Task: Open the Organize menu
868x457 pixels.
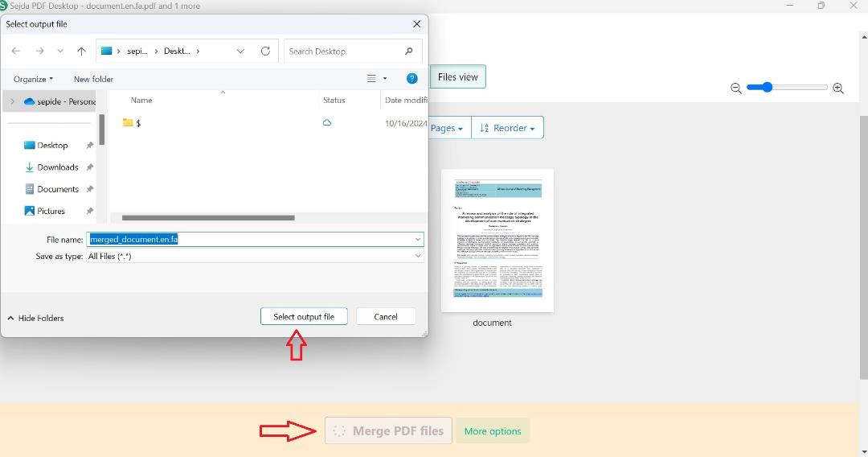Action: coord(33,79)
